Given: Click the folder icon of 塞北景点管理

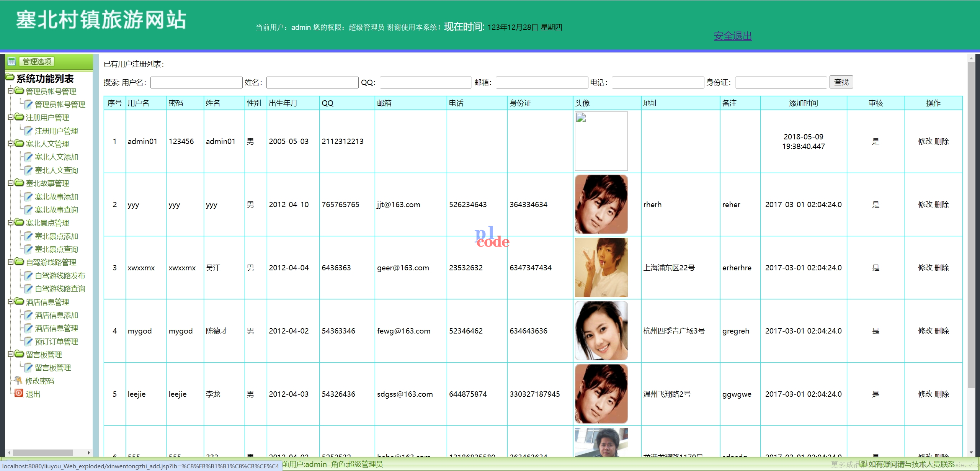Looking at the screenshot, I should click(x=19, y=222).
